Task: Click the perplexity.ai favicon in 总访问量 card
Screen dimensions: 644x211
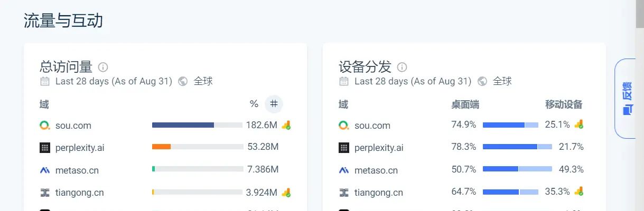Action: coord(45,148)
